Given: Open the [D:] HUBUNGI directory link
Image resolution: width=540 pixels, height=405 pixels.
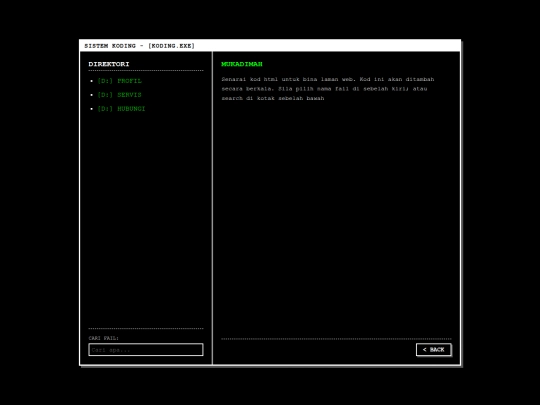Looking at the screenshot, I should (121, 109).
